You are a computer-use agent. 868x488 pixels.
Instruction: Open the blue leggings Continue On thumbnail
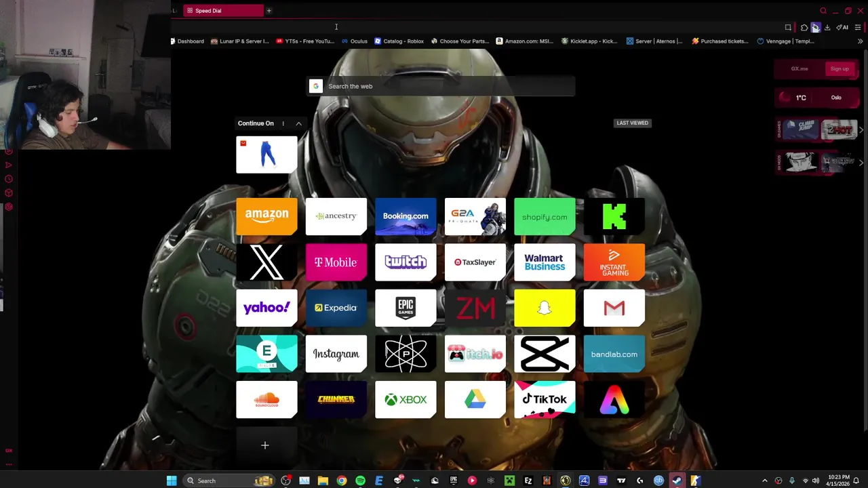tap(267, 155)
